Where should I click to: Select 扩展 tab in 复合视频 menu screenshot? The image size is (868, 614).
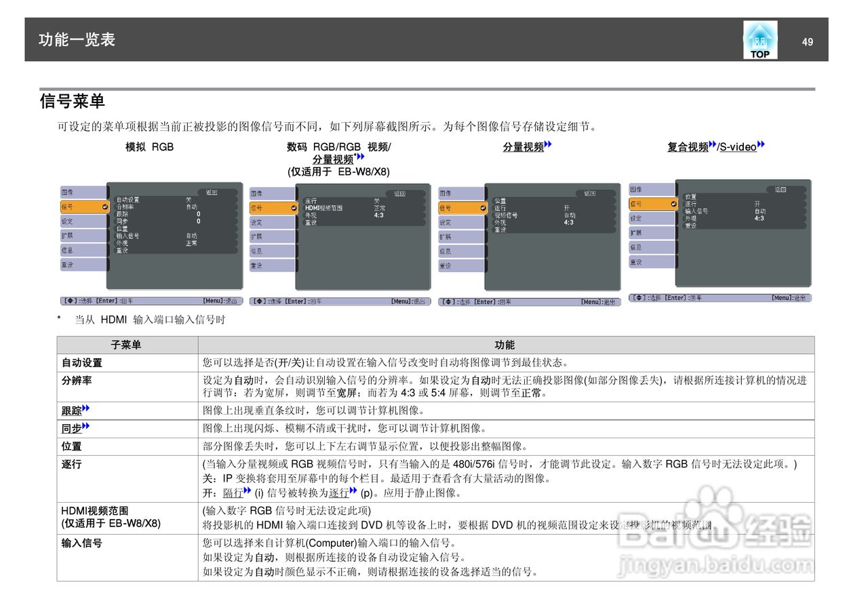[652, 233]
